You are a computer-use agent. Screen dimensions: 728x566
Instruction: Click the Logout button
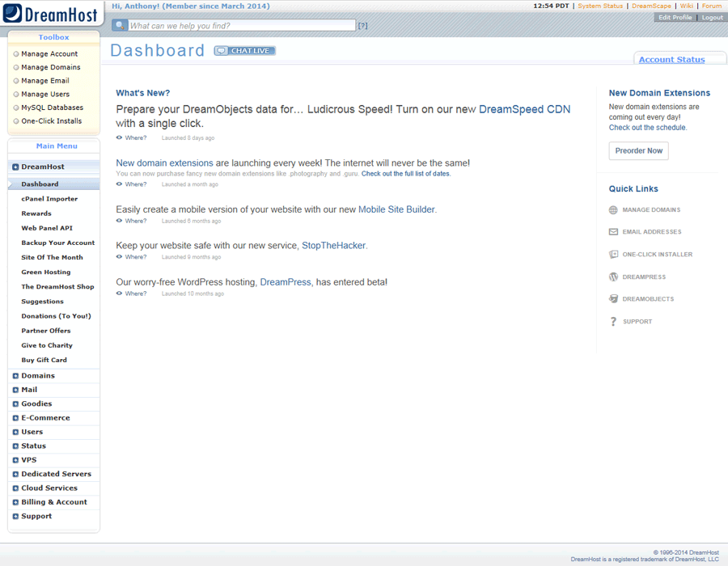pos(712,17)
